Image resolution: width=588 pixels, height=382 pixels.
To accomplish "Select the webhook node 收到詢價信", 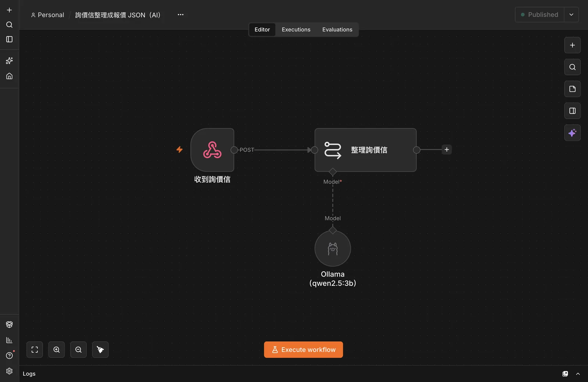I will tap(212, 150).
